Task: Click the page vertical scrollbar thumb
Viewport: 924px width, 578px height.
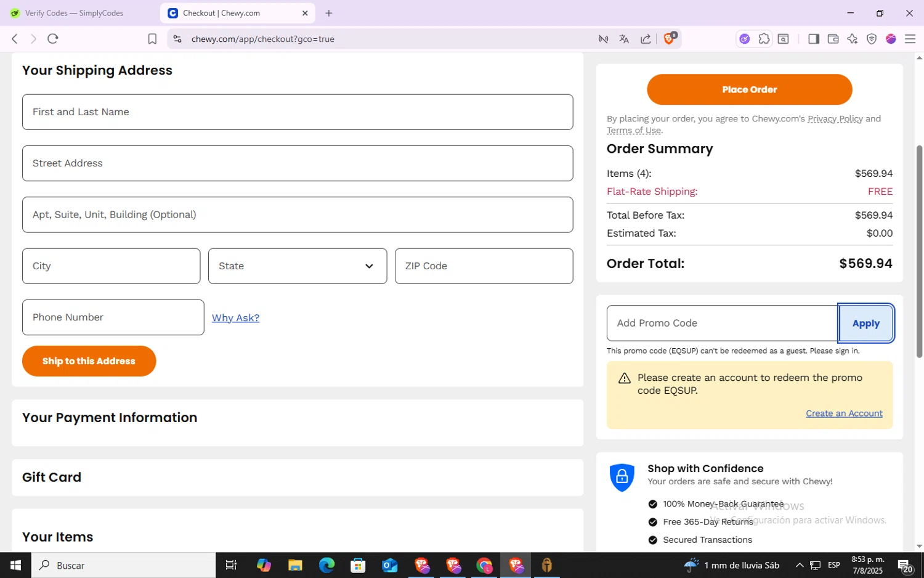Action: [x=919, y=251]
